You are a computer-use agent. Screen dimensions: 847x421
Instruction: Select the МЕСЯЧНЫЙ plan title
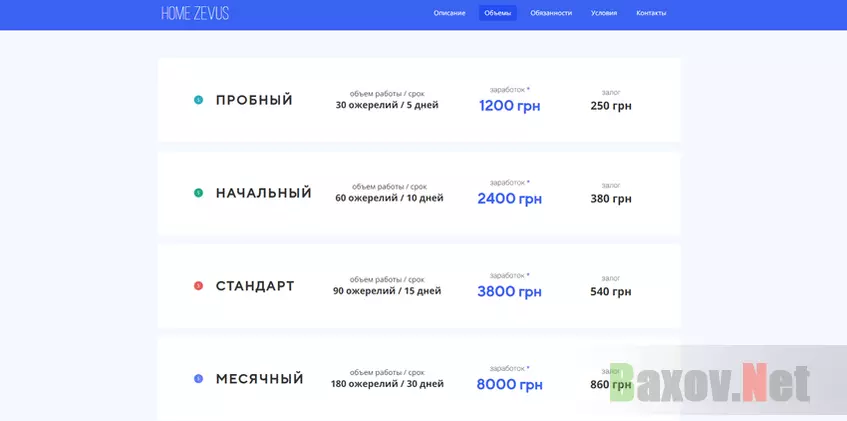click(x=259, y=379)
